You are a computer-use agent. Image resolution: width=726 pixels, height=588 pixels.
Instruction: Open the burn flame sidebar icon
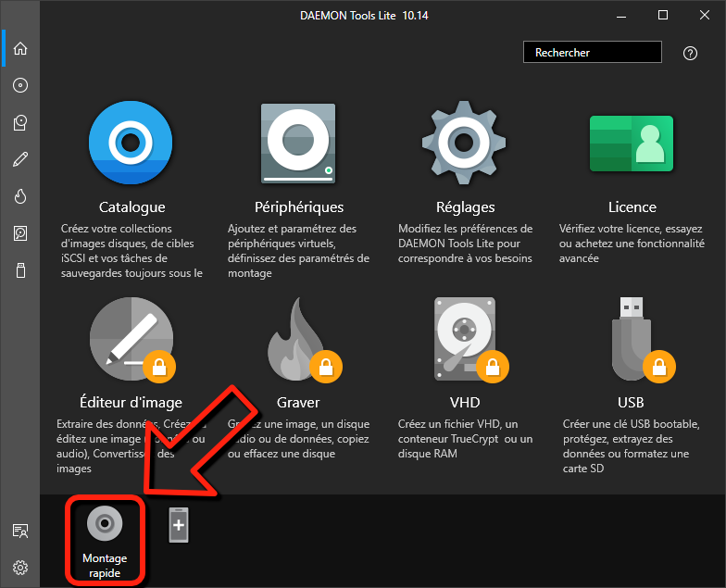tap(20, 196)
